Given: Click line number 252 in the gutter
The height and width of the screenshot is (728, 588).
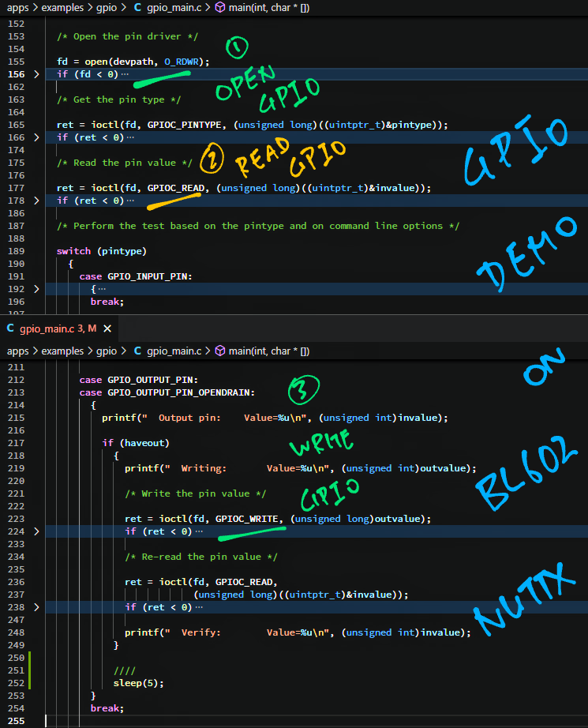Looking at the screenshot, I should tap(14, 683).
